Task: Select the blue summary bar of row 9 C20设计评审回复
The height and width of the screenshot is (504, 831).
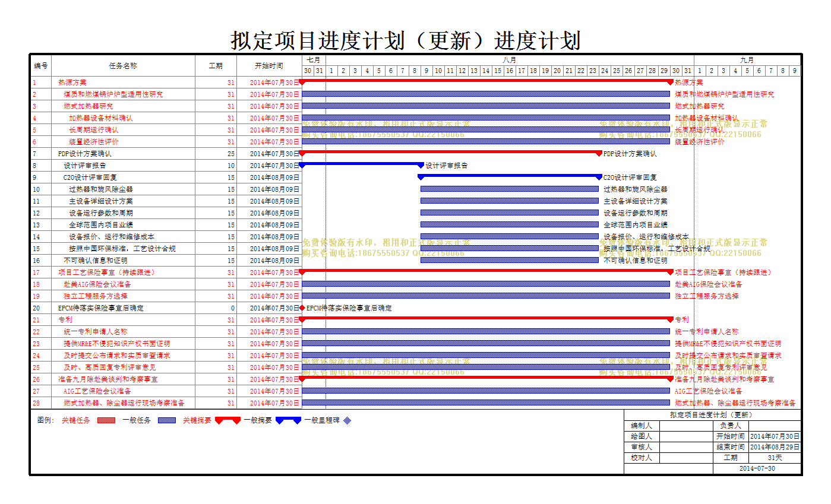Action: coord(510,176)
